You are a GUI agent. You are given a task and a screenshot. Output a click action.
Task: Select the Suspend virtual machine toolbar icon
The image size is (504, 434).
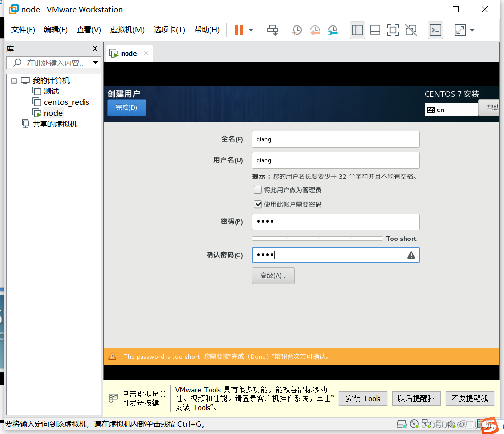point(238,30)
